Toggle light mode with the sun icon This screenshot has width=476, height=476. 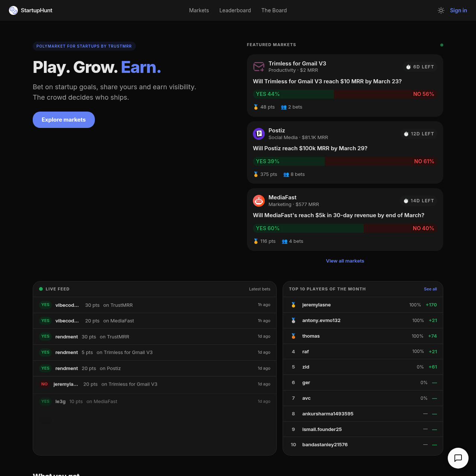(x=441, y=10)
